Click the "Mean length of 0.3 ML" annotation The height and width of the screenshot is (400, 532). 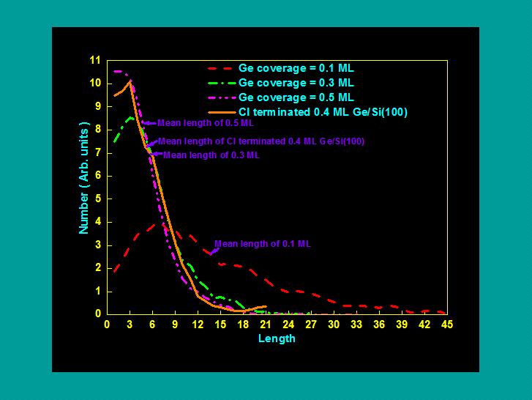[x=211, y=155]
